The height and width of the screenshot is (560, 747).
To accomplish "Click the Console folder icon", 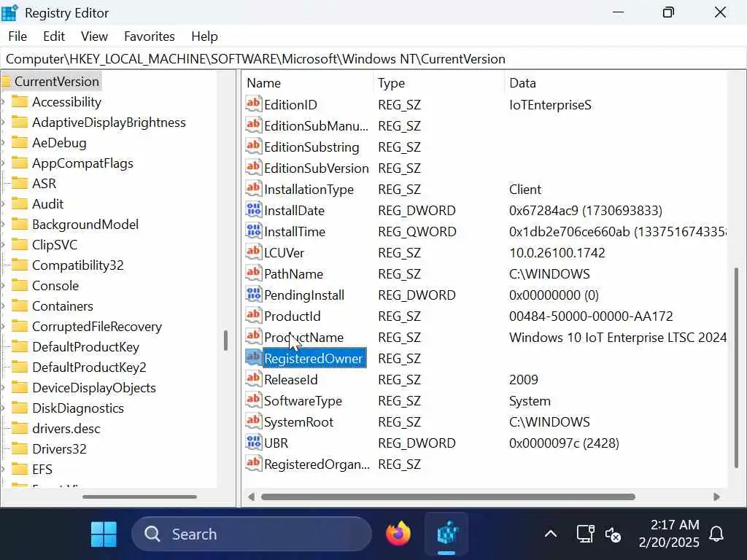I will point(20,286).
